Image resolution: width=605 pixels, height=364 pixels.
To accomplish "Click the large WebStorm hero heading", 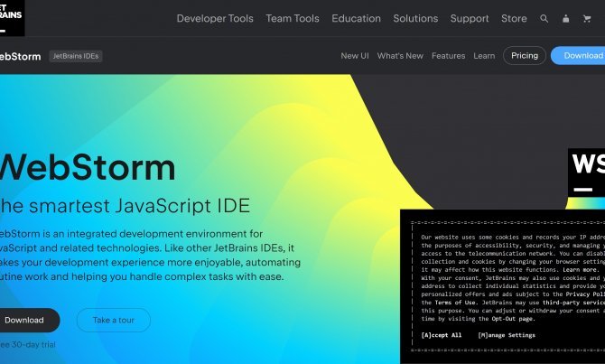I will (88, 167).
